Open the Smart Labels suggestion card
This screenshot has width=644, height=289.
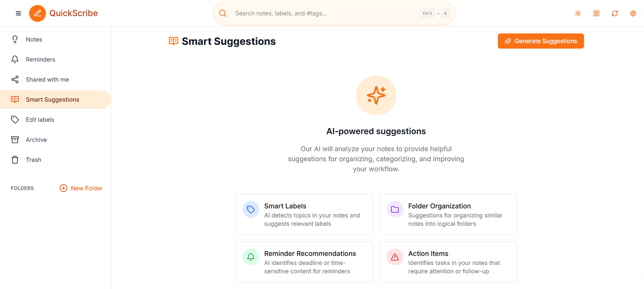[x=304, y=214]
